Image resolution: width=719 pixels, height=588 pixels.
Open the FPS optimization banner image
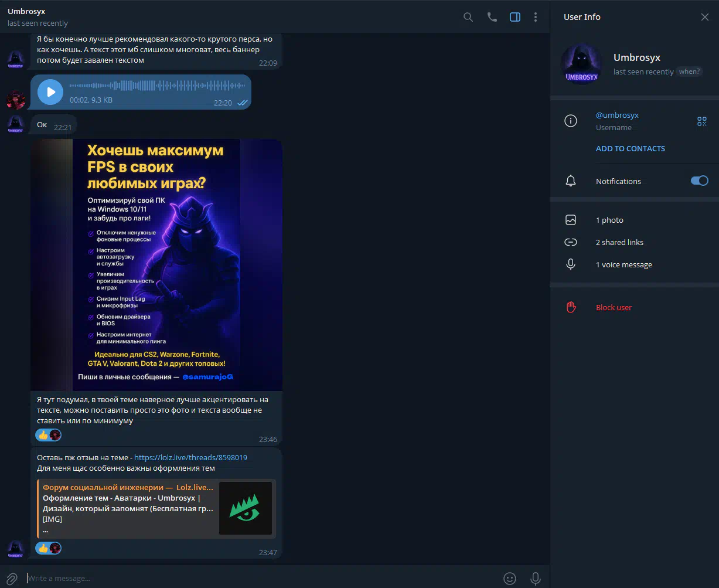[157, 264]
